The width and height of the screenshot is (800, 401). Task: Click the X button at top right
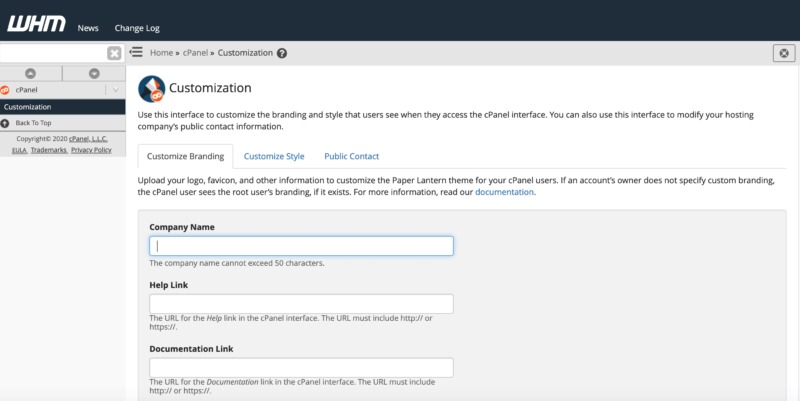[784, 54]
